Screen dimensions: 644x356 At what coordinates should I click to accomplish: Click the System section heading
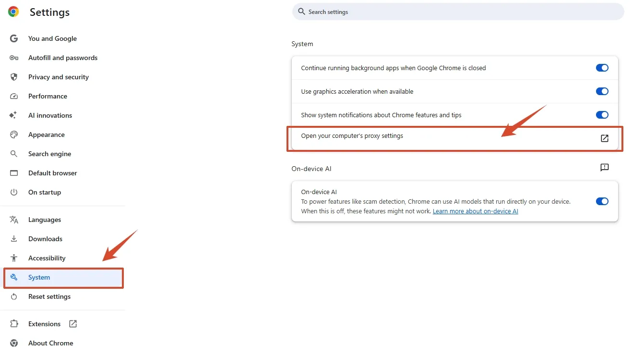coord(302,44)
